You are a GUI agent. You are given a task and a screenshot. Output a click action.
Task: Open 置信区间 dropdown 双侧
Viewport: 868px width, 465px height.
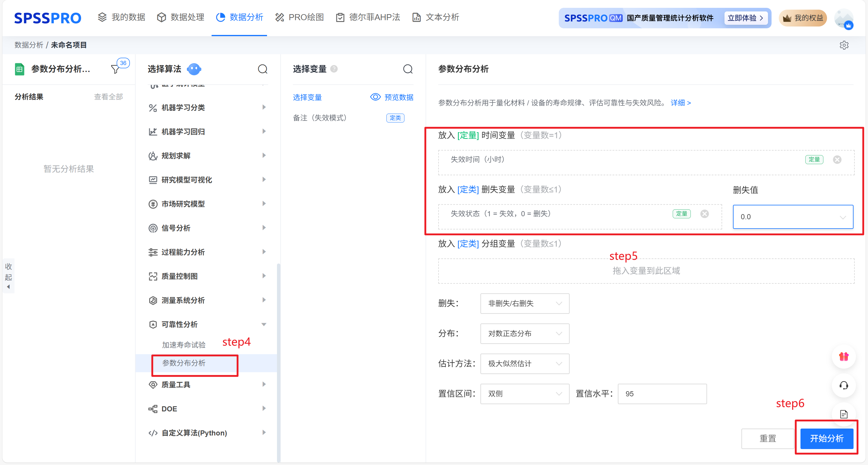(x=525, y=394)
